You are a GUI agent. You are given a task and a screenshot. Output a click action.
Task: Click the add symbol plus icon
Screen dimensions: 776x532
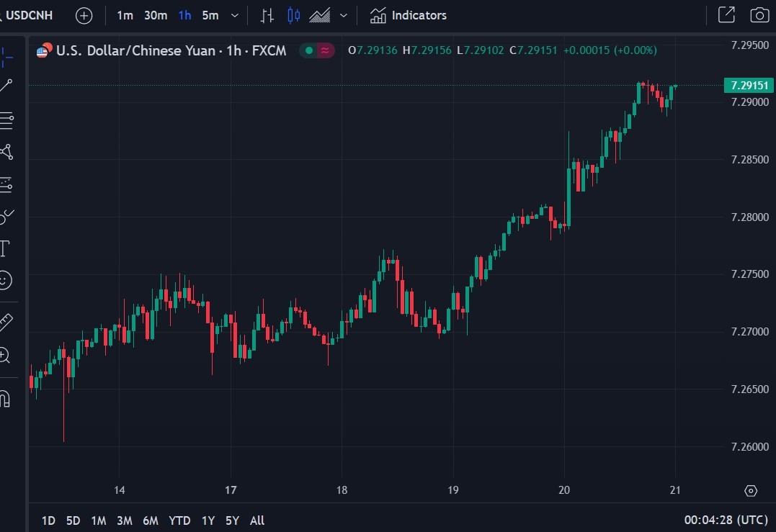(84, 15)
